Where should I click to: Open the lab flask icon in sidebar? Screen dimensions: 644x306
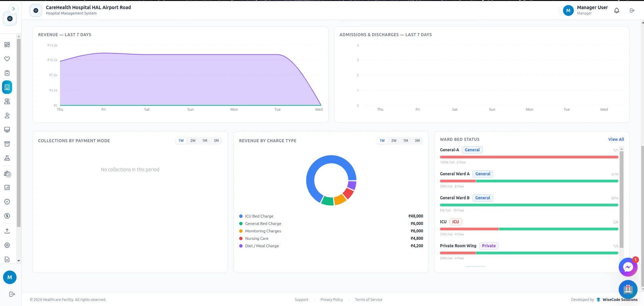(x=7, y=158)
